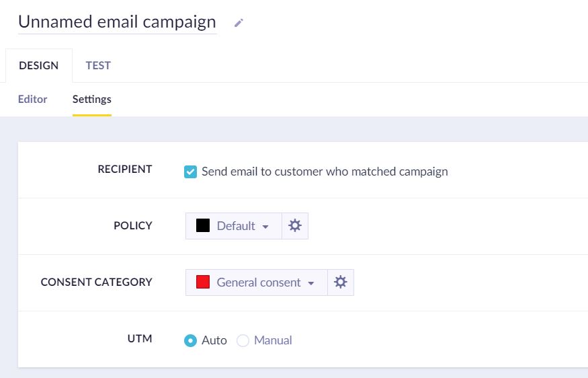
Task: Click the 'Send email to customer' label text
Action: pyautogui.click(x=325, y=172)
